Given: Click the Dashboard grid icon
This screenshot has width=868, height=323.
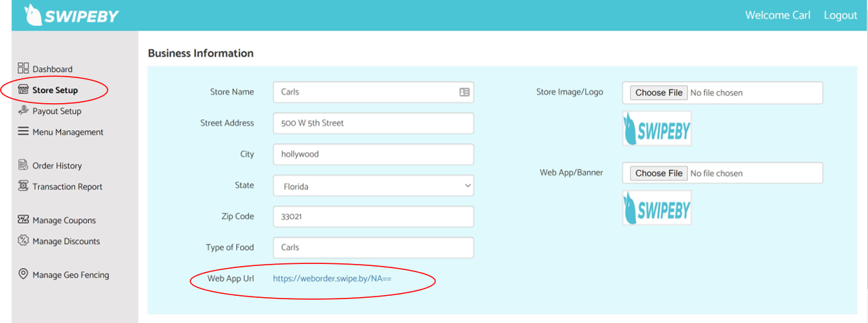Looking at the screenshot, I should 23,69.
